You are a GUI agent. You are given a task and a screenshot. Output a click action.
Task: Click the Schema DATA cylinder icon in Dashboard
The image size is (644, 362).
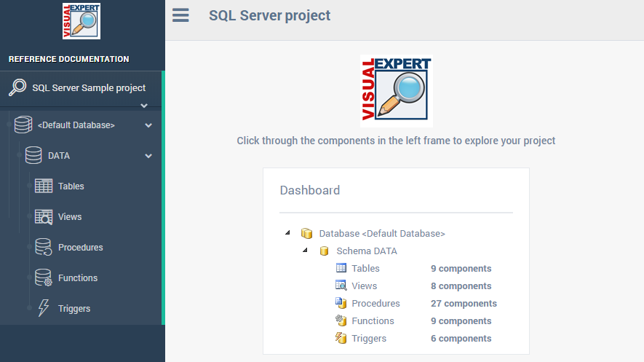tap(324, 251)
